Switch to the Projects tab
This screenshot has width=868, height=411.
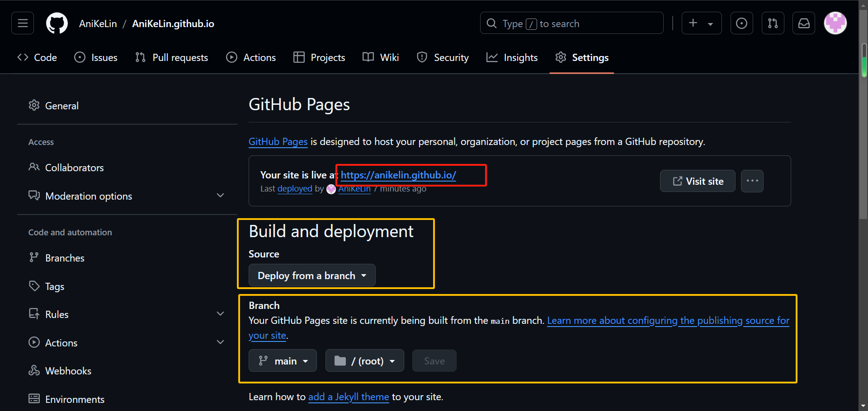click(319, 57)
